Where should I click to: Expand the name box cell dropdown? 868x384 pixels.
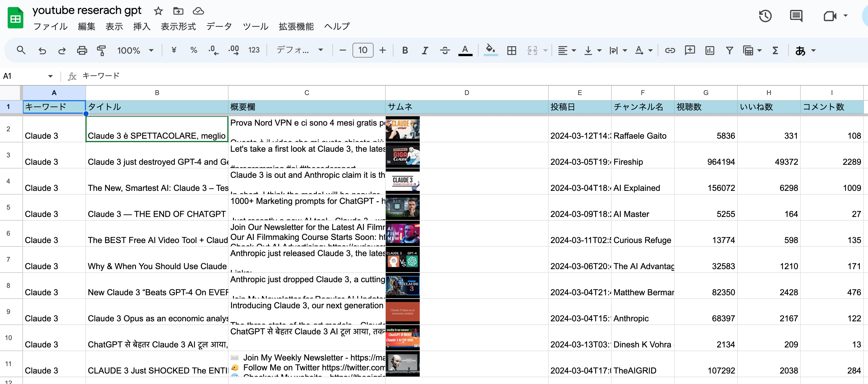[50, 76]
